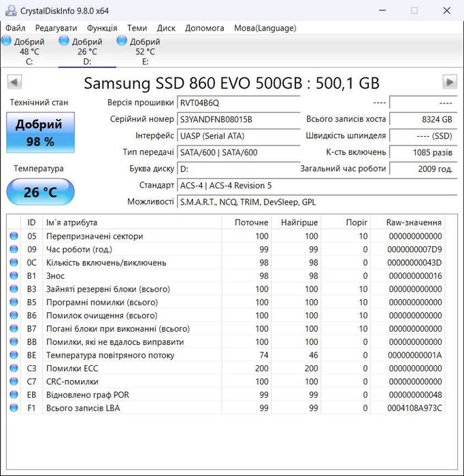The image size is (464, 476).
Task: Click blue status dot for attribute BB
Action: point(14,341)
